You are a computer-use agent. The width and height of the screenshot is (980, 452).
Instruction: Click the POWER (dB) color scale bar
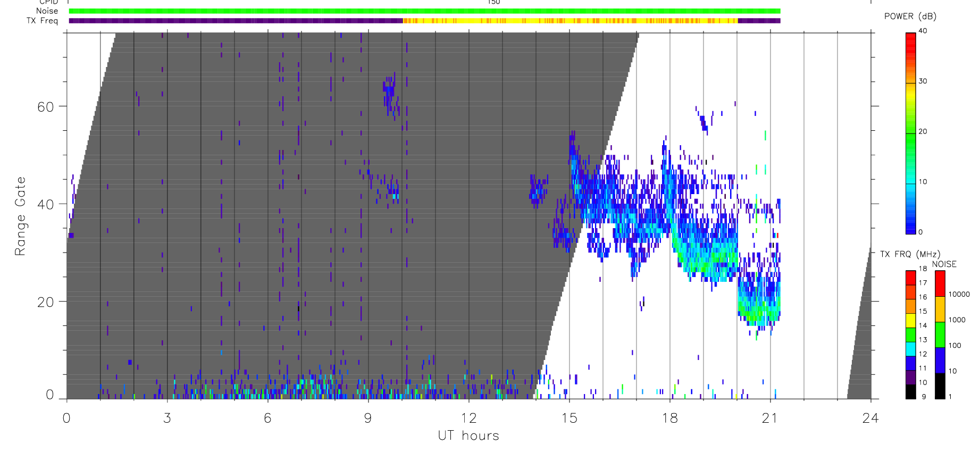910,133
